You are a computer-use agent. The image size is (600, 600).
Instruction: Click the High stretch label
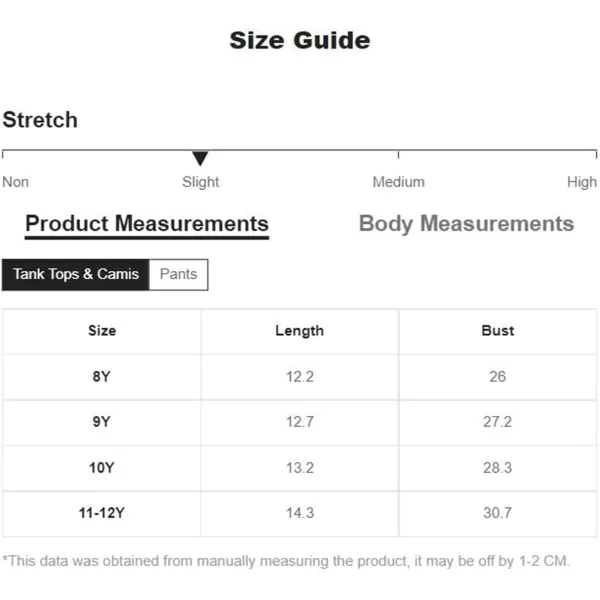coord(582,183)
